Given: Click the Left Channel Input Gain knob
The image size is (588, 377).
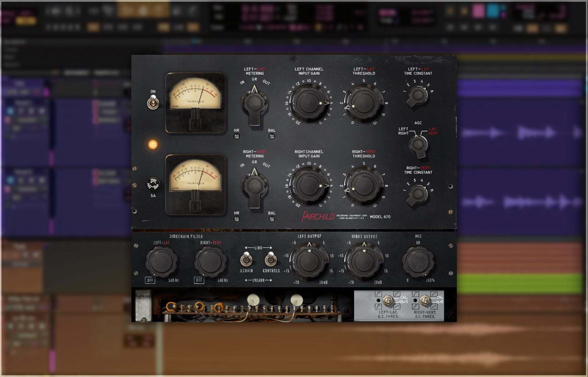Looking at the screenshot, I should [x=309, y=103].
